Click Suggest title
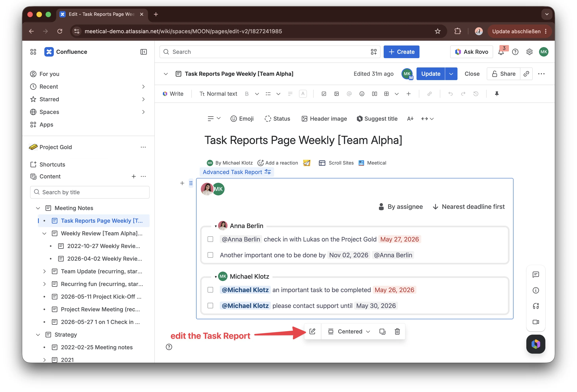Image resolution: width=577 pixels, height=392 pixels. (377, 119)
